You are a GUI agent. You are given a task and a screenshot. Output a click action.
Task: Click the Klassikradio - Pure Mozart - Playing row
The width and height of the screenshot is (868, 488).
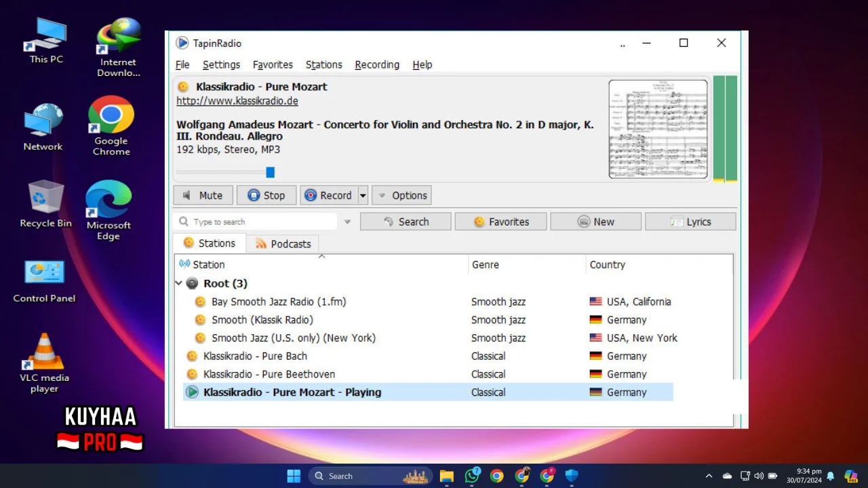[x=428, y=392]
